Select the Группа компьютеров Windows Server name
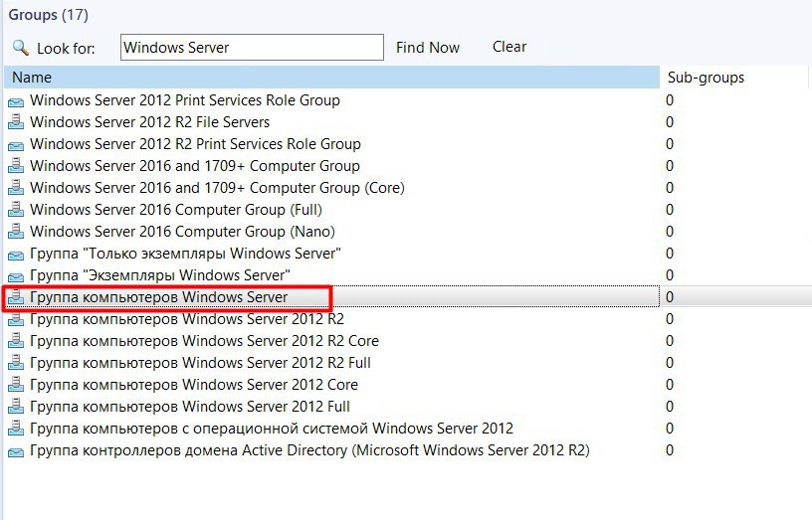The width and height of the screenshot is (812, 520). pyautogui.click(x=158, y=297)
